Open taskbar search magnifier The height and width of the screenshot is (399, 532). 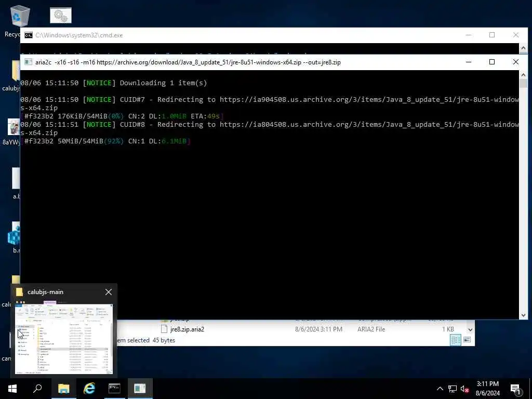37,389
